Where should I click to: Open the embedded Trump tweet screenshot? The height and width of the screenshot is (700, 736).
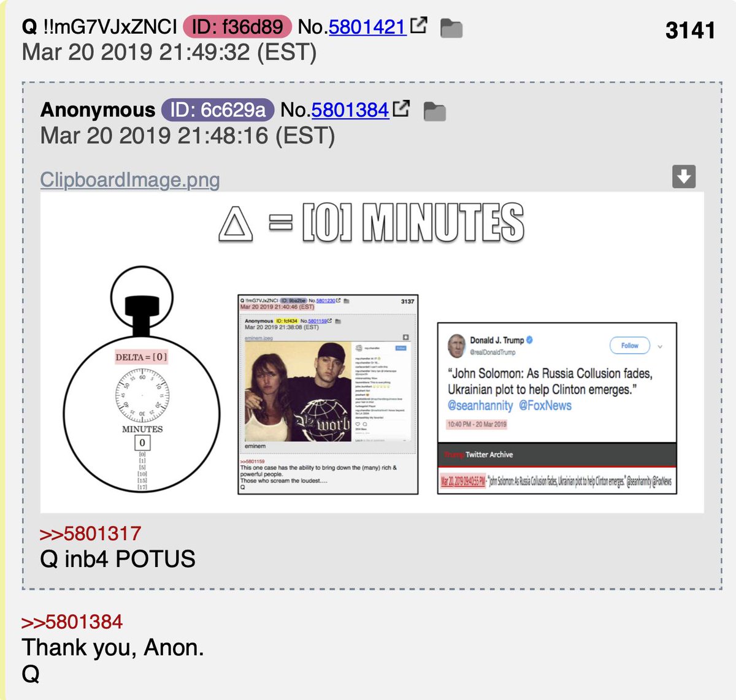point(557,408)
